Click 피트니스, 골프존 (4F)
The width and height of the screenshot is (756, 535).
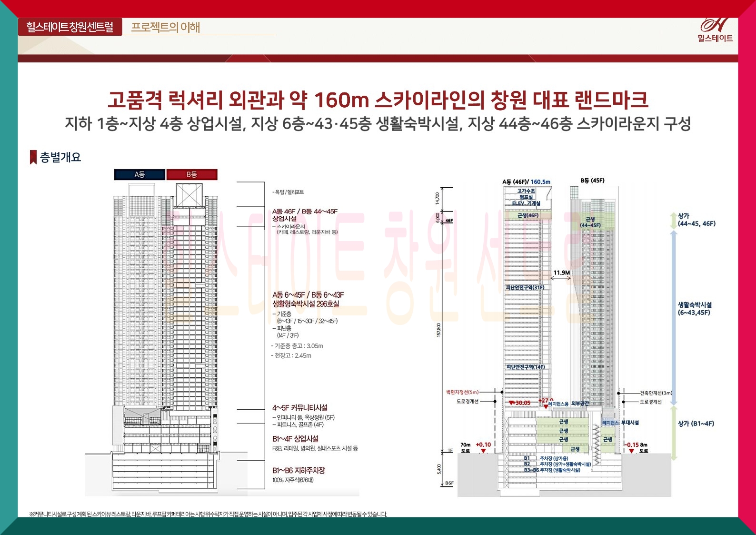click(x=298, y=424)
